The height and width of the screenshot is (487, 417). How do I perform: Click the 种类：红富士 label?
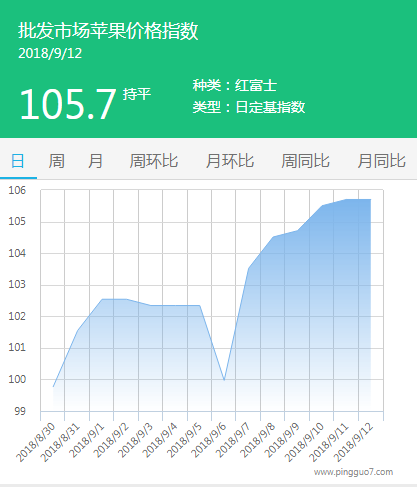point(235,85)
